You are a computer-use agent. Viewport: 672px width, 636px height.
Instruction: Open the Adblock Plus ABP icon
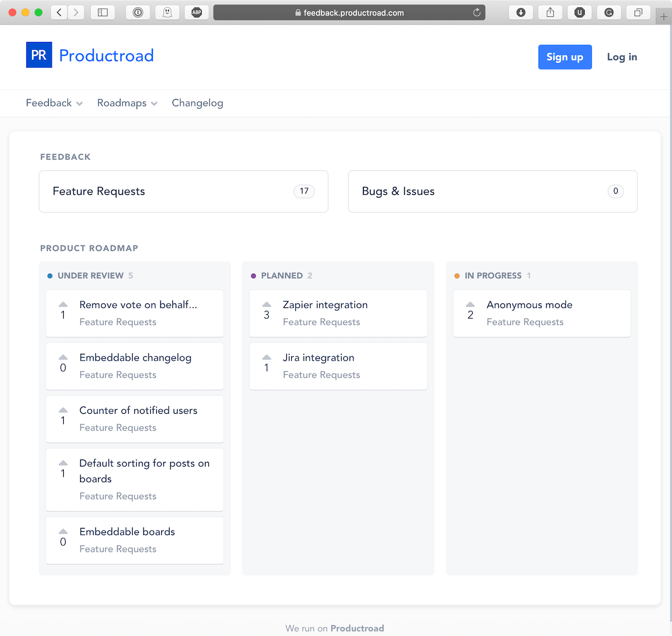pos(197,12)
